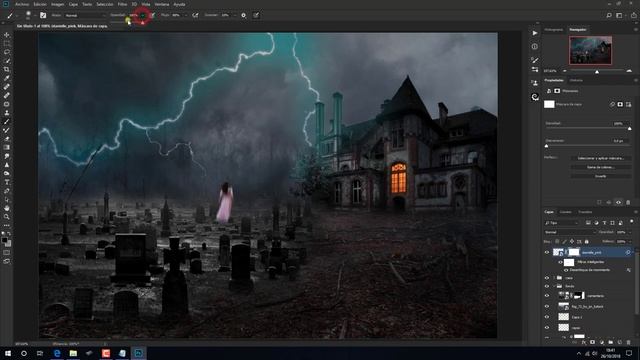Viewport: 640px width, 360px height.
Task: Click the Actions play panel icon
Action: point(535,33)
